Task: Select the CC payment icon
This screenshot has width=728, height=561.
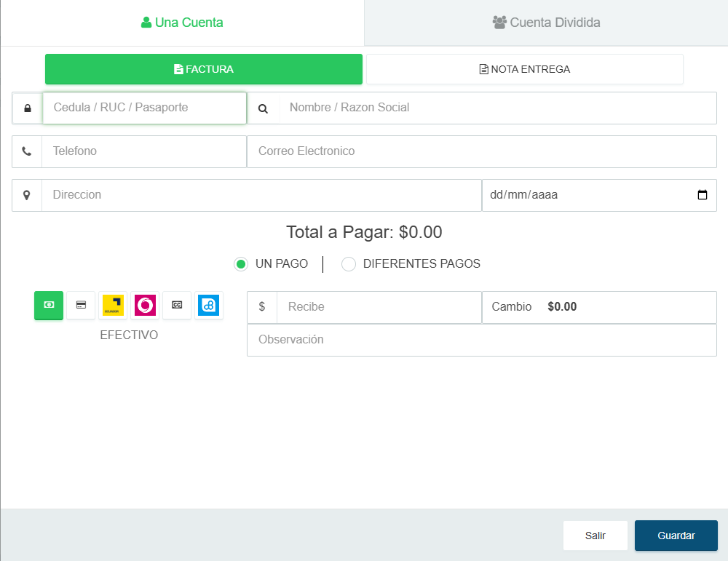Action: tap(177, 306)
